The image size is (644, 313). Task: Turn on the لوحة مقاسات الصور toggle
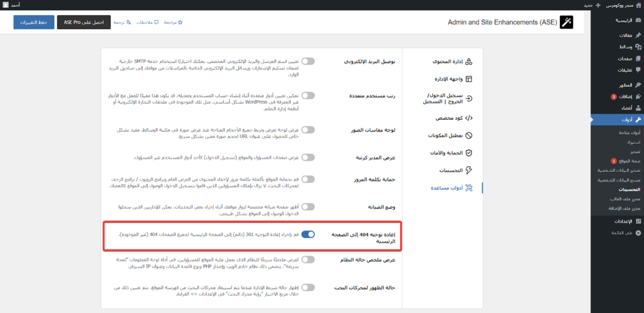(x=308, y=130)
